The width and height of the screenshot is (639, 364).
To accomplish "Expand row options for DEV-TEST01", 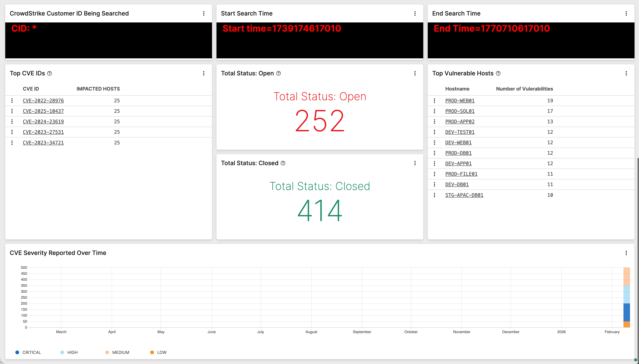I will point(435,132).
